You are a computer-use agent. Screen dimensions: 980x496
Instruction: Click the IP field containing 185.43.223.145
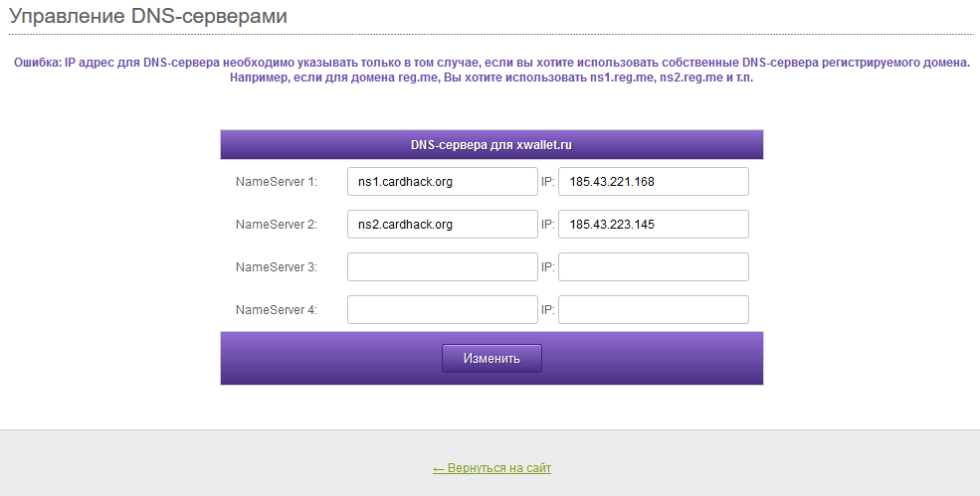coord(653,225)
